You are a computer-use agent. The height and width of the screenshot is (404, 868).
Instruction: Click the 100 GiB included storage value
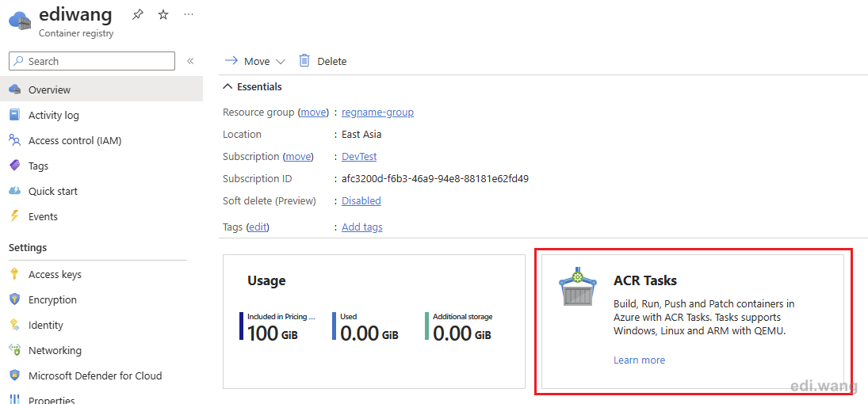click(x=273, y=333)
